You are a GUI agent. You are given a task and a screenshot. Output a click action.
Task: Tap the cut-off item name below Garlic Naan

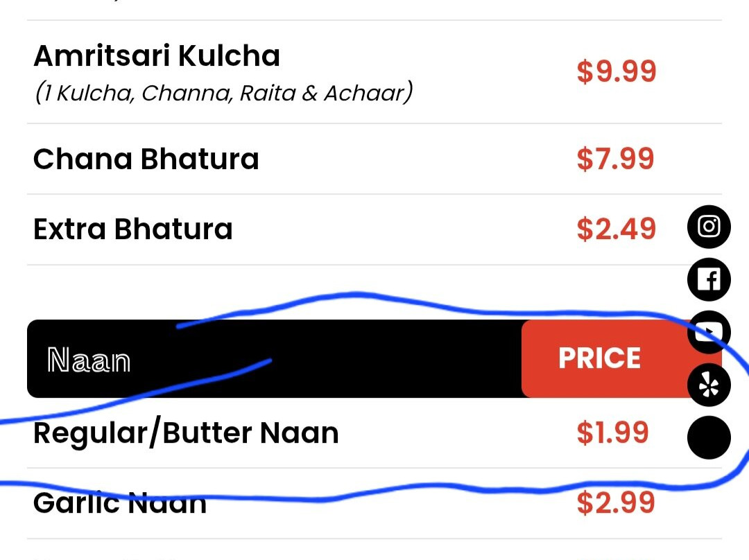coord(104,556)
